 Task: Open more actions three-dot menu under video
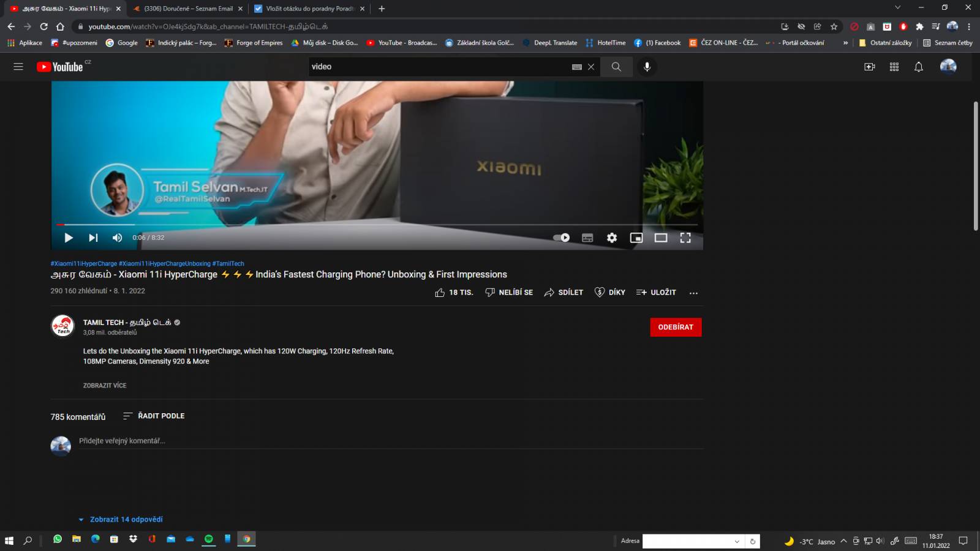pyautogui.click(x=693, y=293)
